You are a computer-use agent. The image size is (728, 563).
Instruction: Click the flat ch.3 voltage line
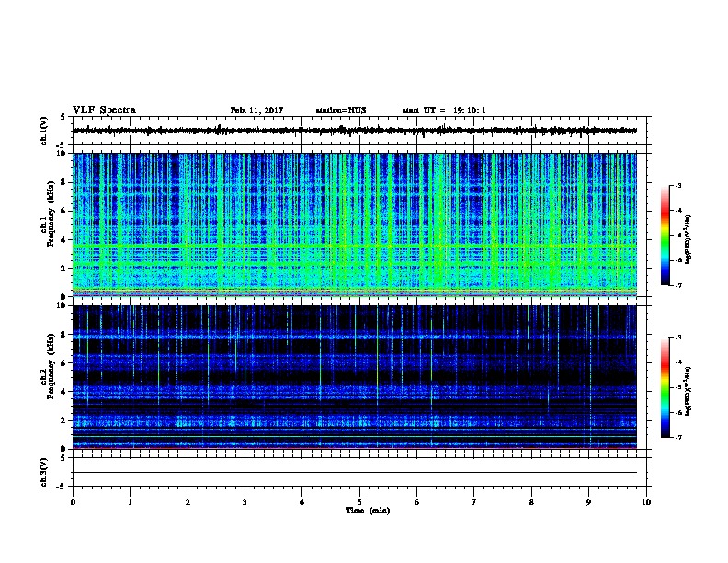tap(355, 473)
